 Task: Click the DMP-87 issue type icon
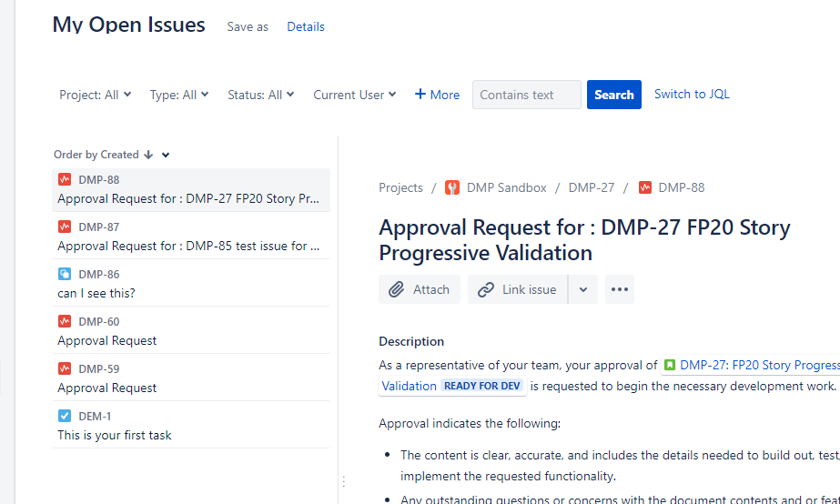(x=65, y=227)
